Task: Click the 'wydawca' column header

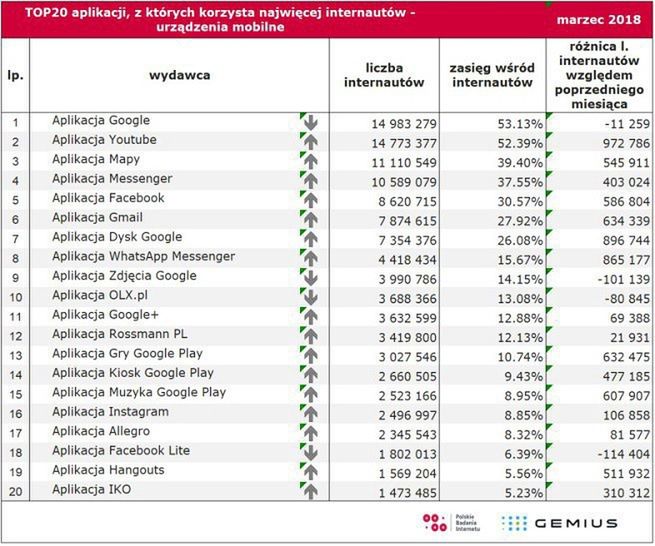Action: (180, 76)
